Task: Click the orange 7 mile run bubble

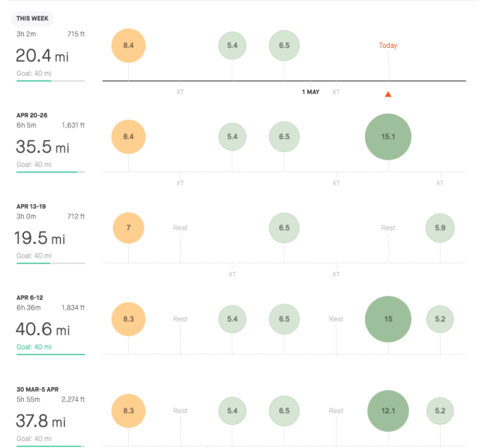Action: pos(128,228)
